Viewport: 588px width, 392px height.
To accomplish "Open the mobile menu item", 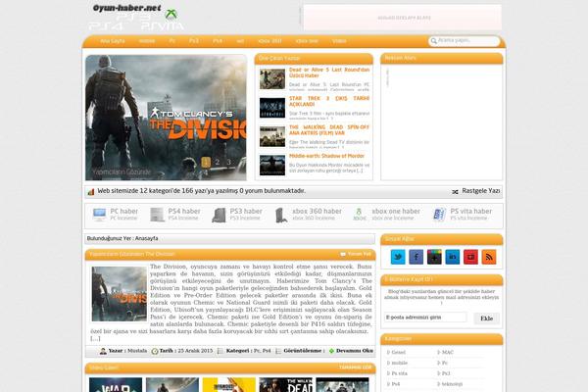I will (x=147, y=41).
